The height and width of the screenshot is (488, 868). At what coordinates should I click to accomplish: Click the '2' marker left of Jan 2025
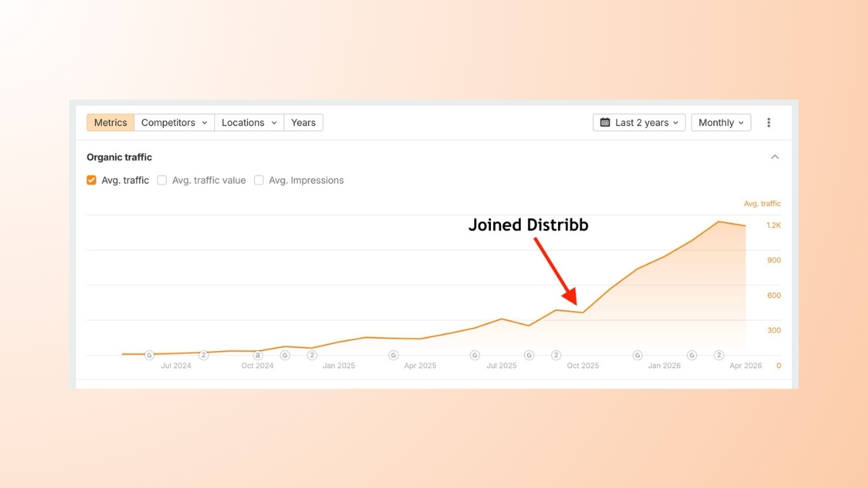pyautogui.click(x=312, y=355)
